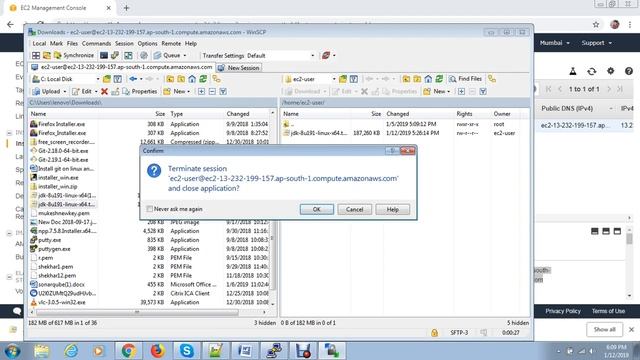The image size is (640, 360).
Task: Refresh the local panel
Action: (203, 79)
